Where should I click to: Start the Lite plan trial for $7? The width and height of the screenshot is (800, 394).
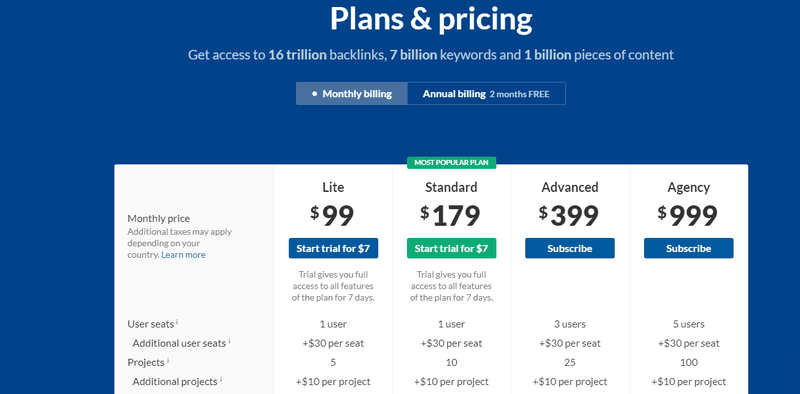pos(333,249)
